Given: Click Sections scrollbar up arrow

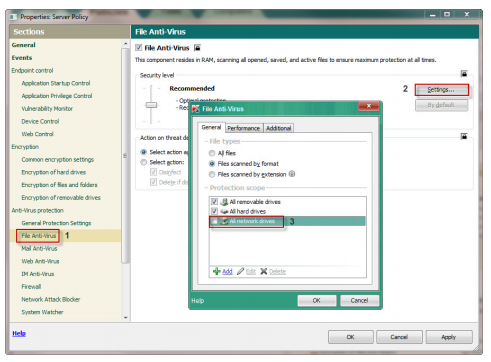Looking at the screenshot, I should (126, 44).
